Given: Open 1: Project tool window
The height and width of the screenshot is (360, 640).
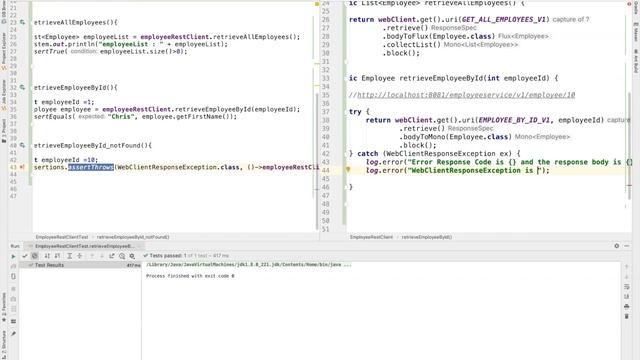Looking at the screenshot, I should 4,131.
